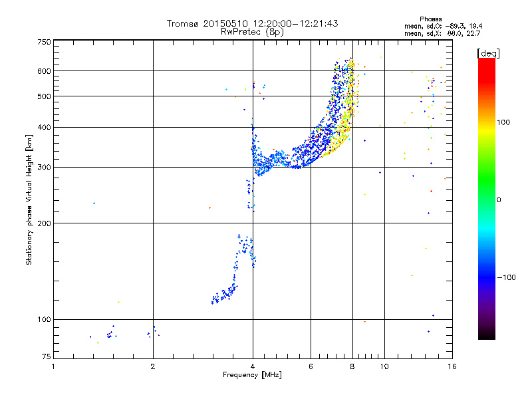Click the '[deg]' colorbar unit label

488,53
